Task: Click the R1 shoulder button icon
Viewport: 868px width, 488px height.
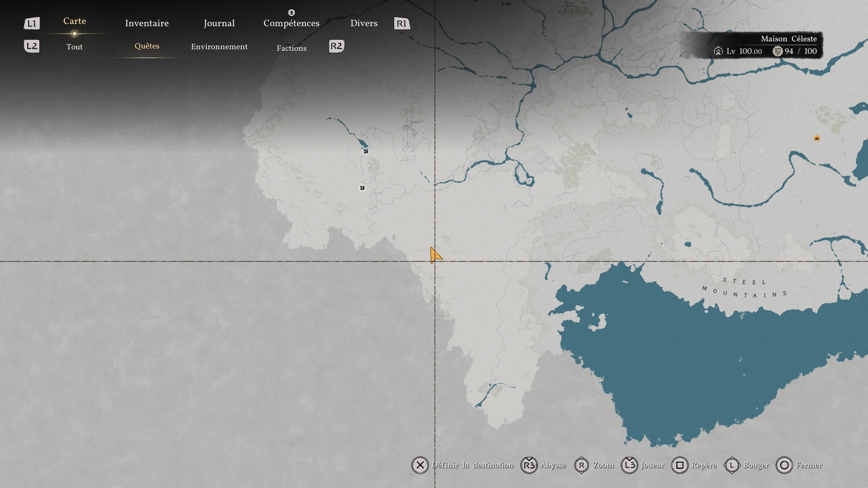Action: [x=402, y=23]
